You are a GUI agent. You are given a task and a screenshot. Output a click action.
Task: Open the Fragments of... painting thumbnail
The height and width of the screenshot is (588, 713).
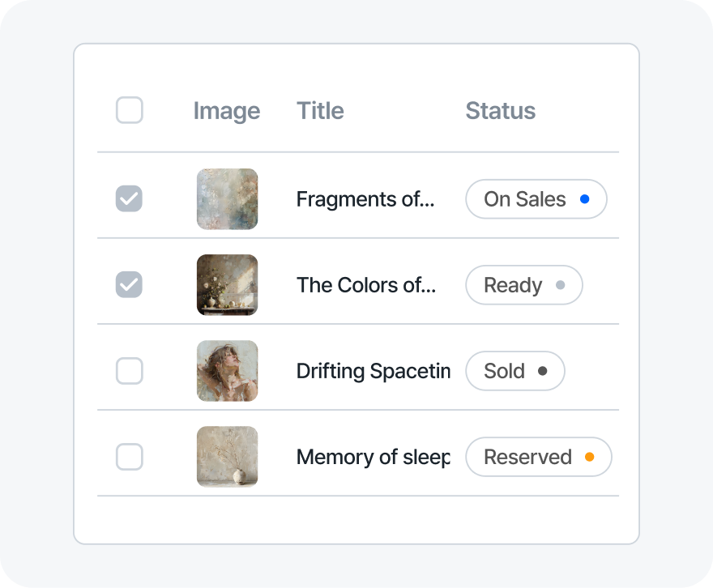point(227,198)
